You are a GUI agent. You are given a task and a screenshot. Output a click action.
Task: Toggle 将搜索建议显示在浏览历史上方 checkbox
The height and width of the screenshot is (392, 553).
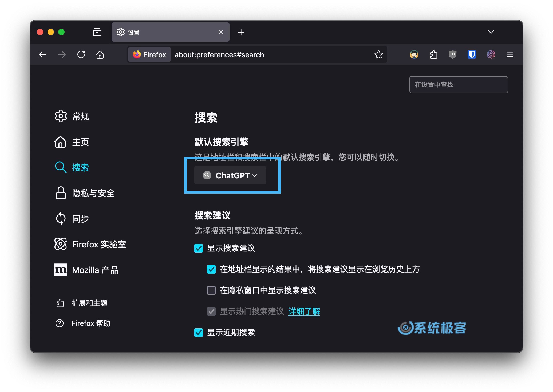point(211,269)
